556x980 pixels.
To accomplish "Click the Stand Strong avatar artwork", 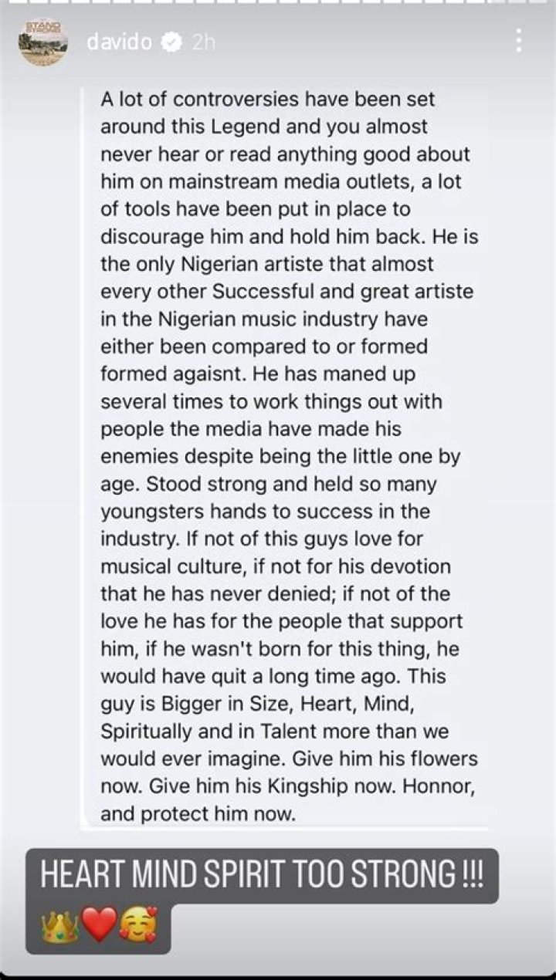I will pos(44,42).
